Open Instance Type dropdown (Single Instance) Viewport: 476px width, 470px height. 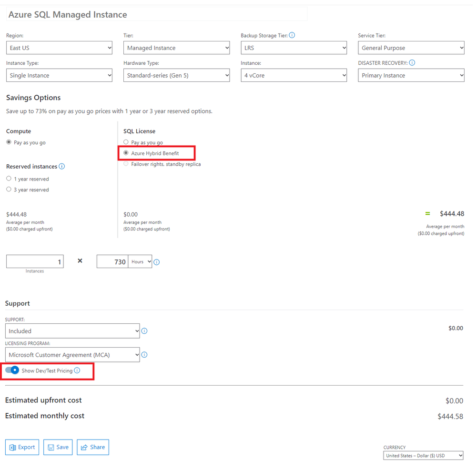pyautogui.click(x=59, y=75)
